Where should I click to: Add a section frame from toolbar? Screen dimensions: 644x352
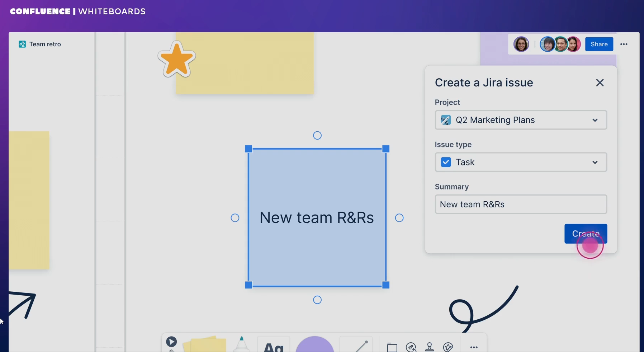coord(392,347)
